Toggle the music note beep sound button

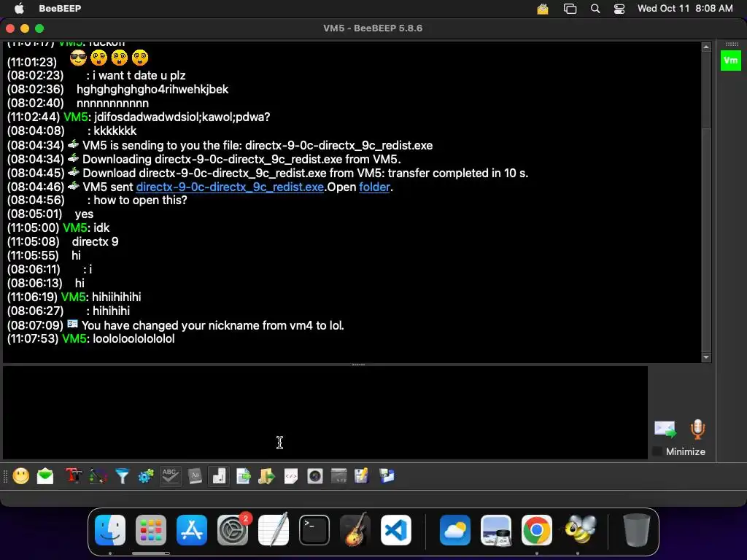[219, 475]
